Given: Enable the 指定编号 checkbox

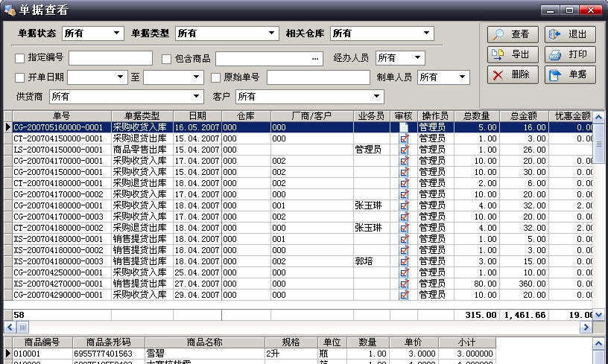Looking at the screenshot, I should [20, 58].
